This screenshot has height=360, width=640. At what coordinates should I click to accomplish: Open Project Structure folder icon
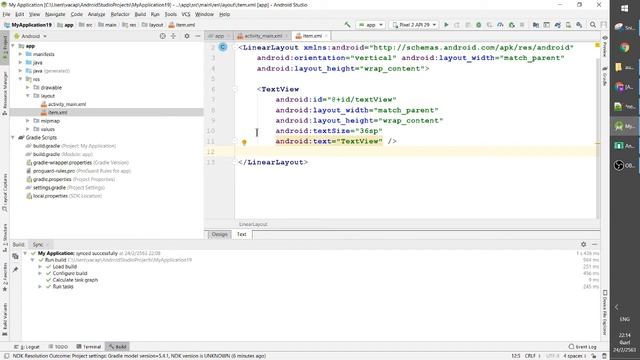536,25
